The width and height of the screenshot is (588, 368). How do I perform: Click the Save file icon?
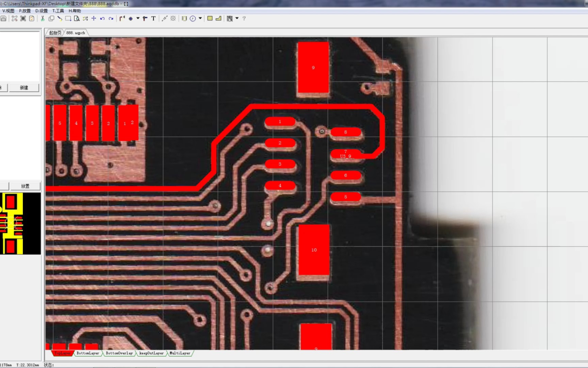point(4,19)
